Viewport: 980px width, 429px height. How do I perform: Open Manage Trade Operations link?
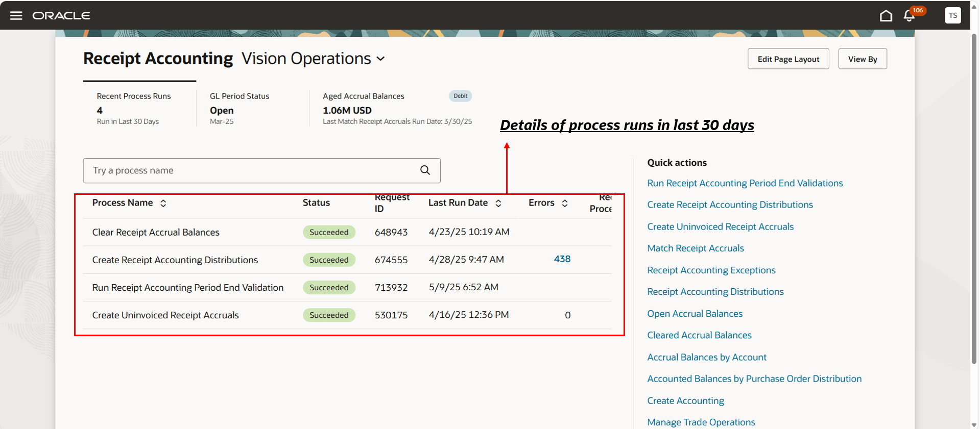pyautogui.click(x=701, y=422)
